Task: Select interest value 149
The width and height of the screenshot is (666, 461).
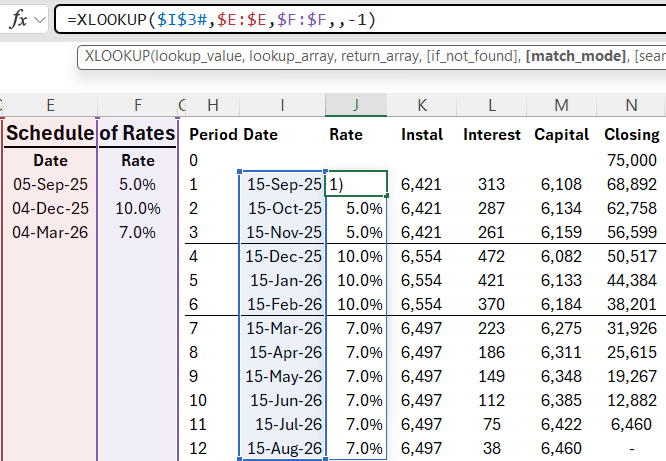Action: tap(491, 376)
